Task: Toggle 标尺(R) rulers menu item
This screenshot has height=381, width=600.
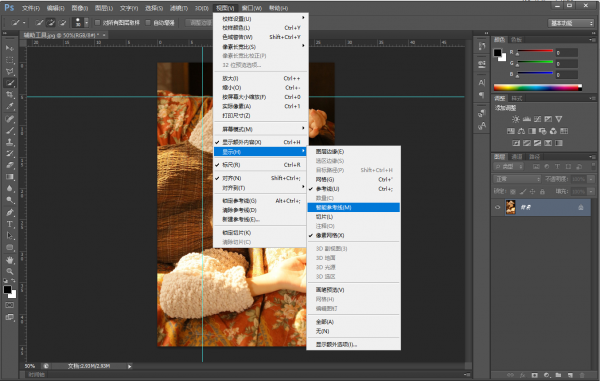Action: pyautogui.click(x=260, y=165)
